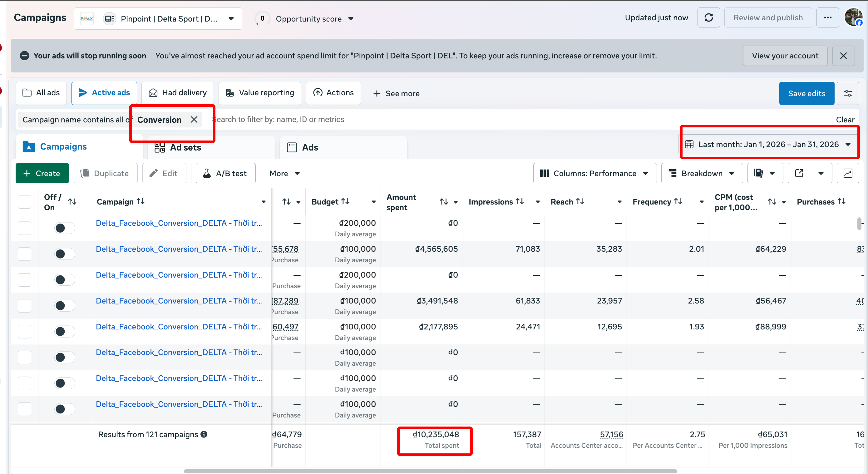The width and height of the screenshot is (868, 474).
Task: Open campaign link with ₫4,565,605 spent
Action: click(x=179, y=249)
